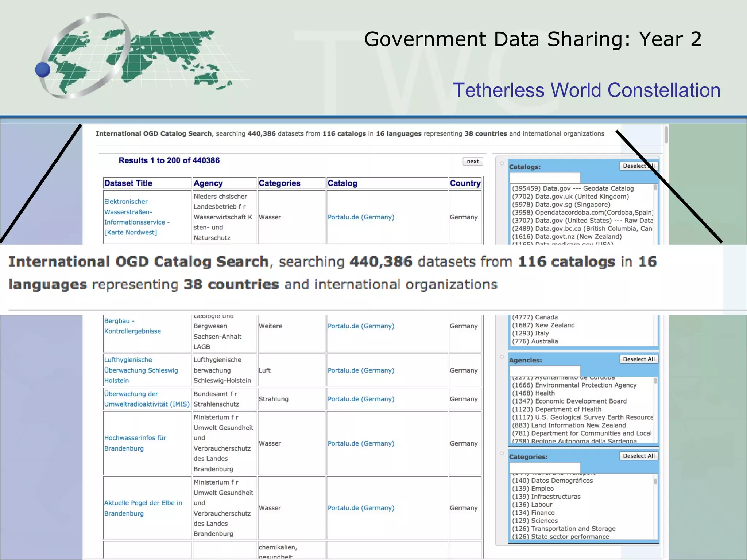The image size is (747, 560).
Task: Select Environmental Protection Agency in agencies list
Action: pos(574,385)
